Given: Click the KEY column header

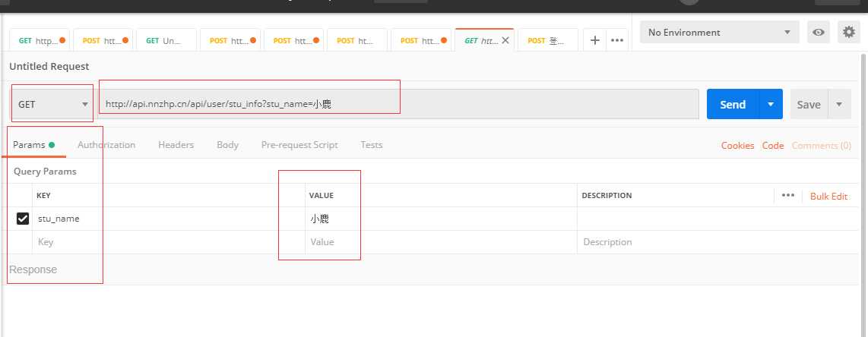Looking at the screenshot, I should [43, 196].
